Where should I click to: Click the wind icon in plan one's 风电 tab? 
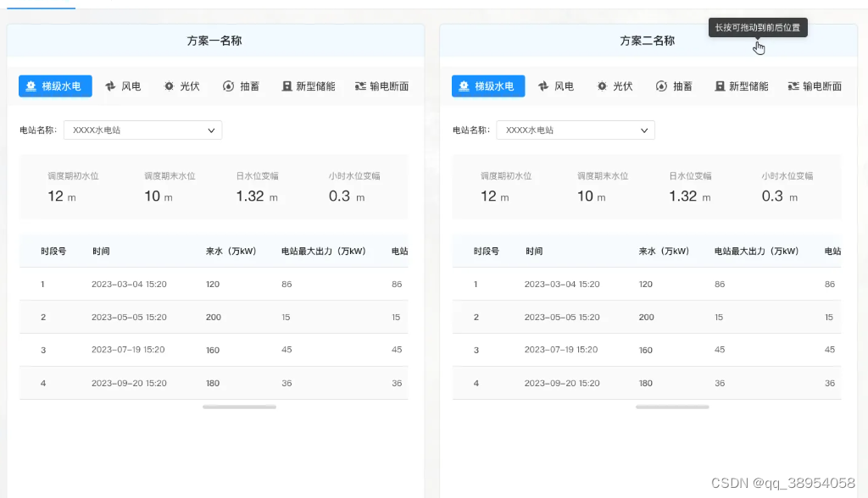point(110,86)
